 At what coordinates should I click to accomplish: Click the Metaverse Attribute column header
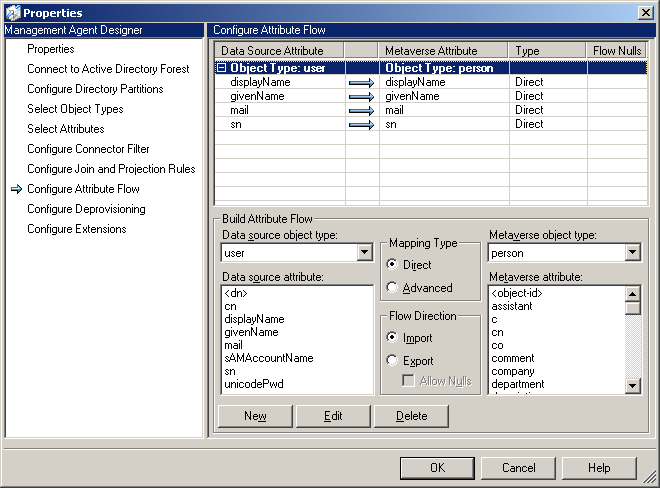pyautogui.click(x=443, y=51)
